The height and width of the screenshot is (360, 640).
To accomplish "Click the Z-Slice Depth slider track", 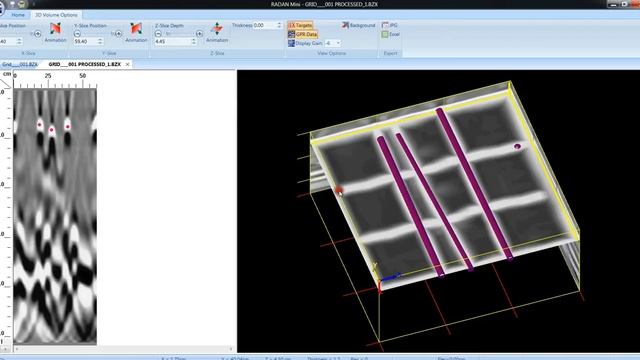I will tap(178, 34).
